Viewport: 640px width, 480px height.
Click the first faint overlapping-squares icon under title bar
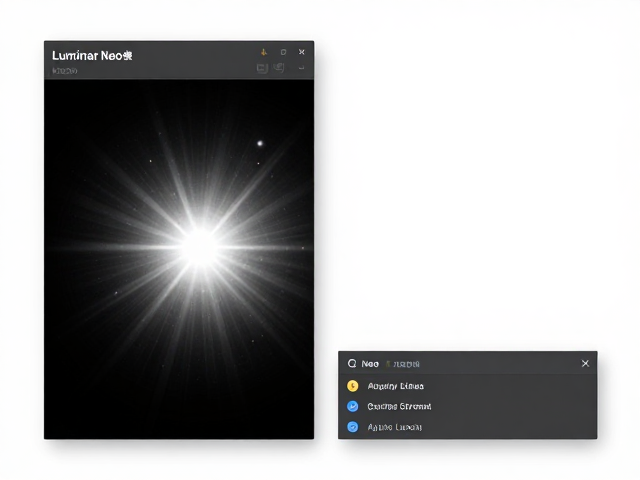[x=262, y=68]
